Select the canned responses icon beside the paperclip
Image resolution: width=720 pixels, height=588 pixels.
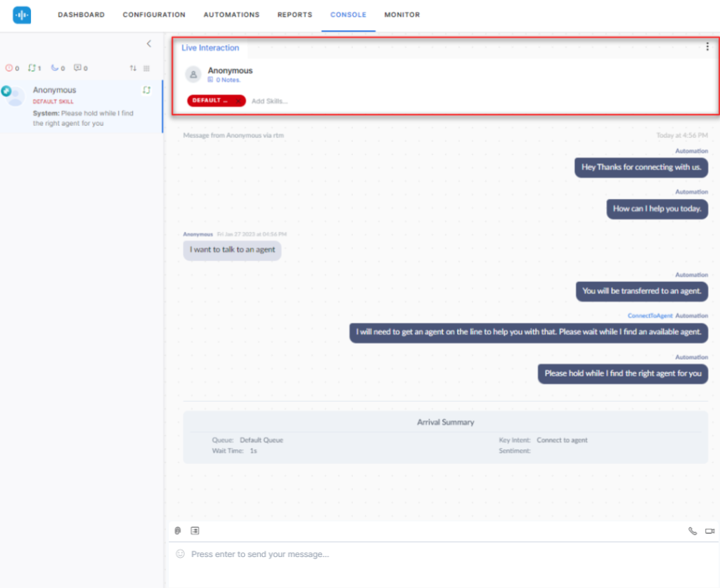coord(195,530)
